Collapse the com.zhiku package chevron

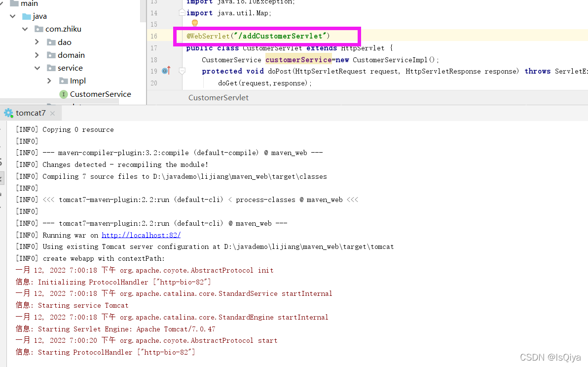click(x=25, y=29)
